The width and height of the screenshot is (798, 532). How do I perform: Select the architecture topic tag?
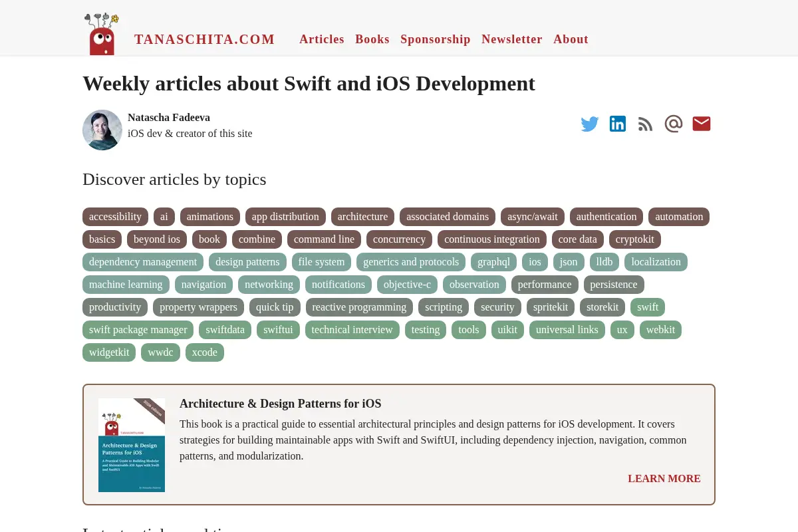362,217
